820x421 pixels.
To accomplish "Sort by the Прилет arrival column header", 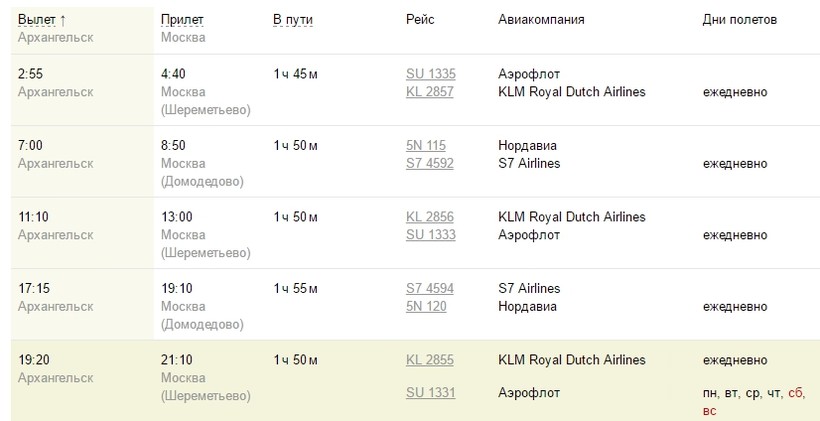I will [x=182, y=20].
